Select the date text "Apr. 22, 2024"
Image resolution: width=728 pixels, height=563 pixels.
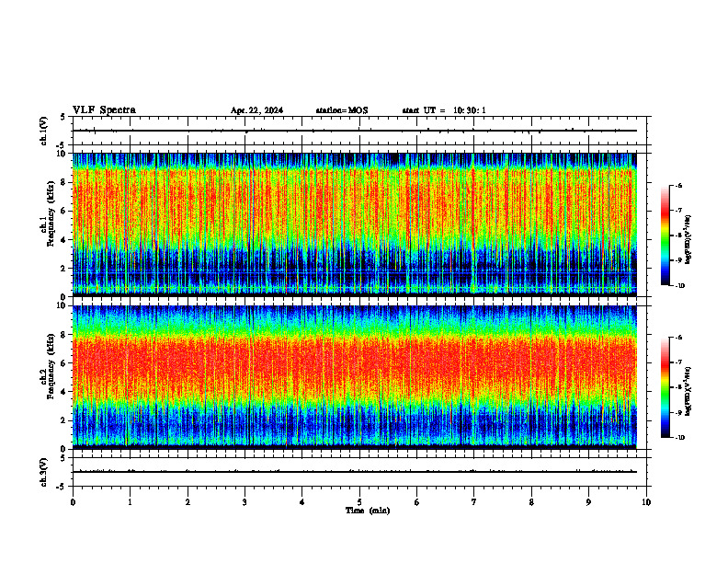coord(256,110)
